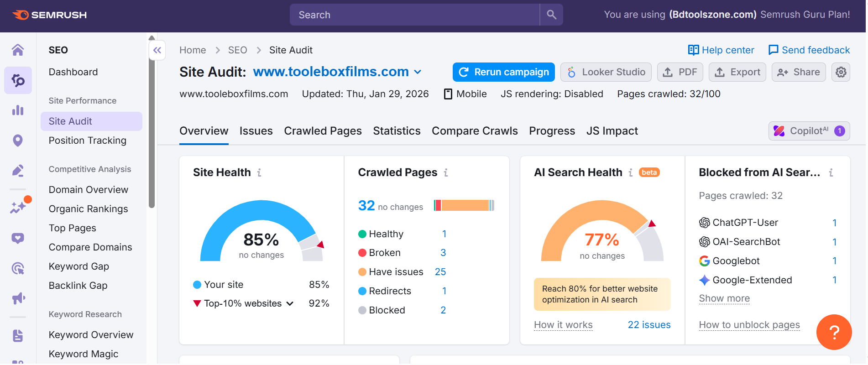Open Position Tracking sidebar item
868x365 pixels.
click(x=88, y=141)
